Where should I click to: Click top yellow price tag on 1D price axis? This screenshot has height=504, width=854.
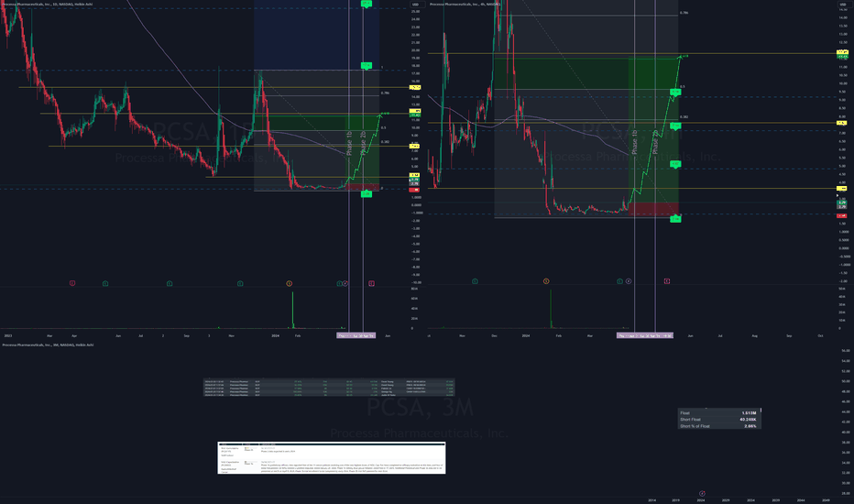click(x=414, y=87)
